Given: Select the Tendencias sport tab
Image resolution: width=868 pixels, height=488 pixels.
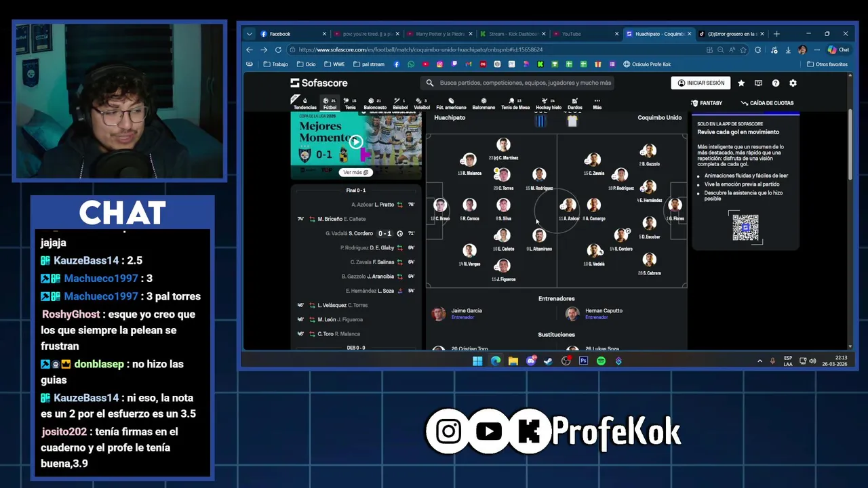Looking at the screenshot, I should (x=305, y=104).
